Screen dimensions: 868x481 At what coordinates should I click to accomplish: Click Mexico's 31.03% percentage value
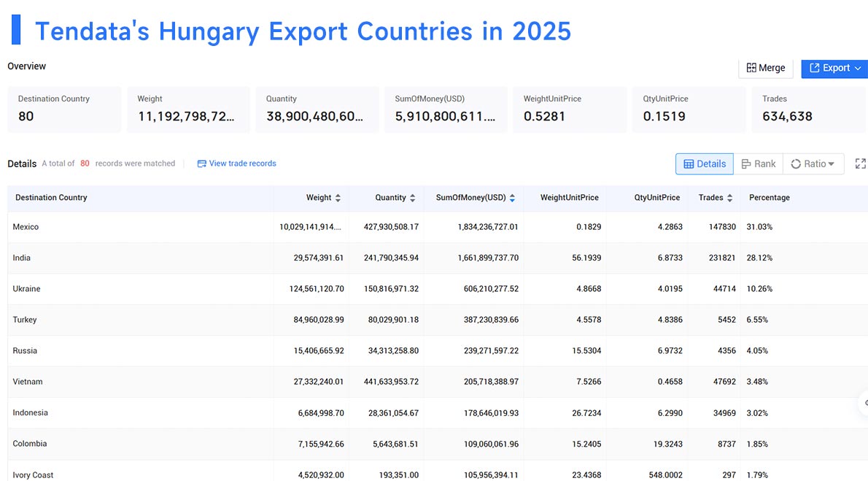coord(759,227)
